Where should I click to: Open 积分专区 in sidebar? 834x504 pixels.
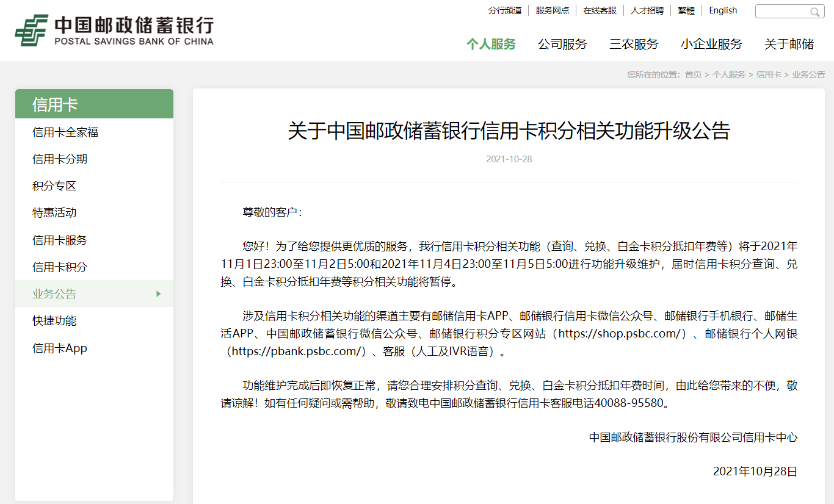[94, 186]
